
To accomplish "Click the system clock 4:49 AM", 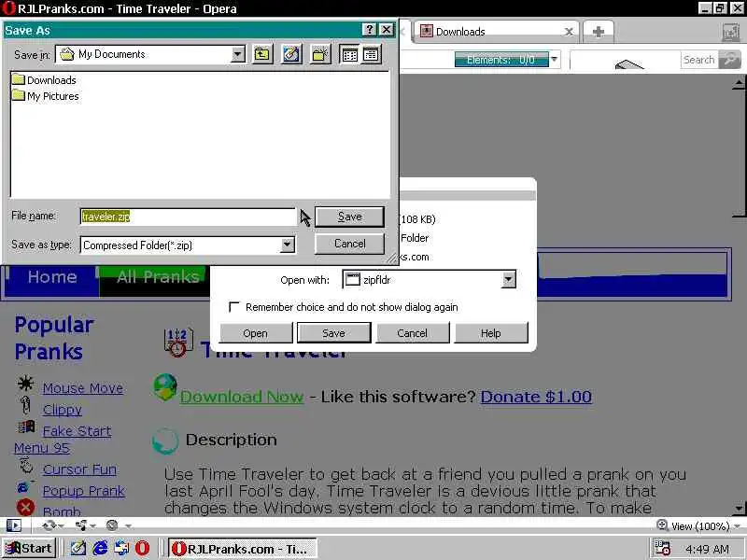I will (x=708, y=549).
